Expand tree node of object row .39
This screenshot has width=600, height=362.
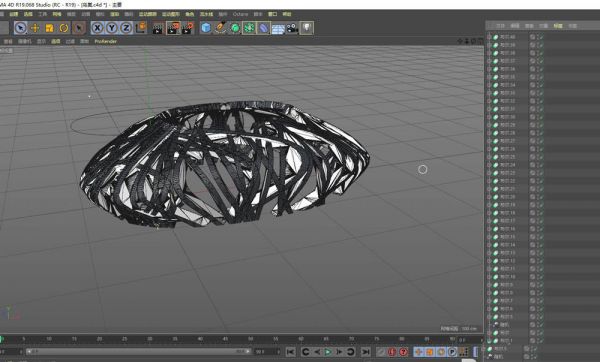click(x=489, y=45)
